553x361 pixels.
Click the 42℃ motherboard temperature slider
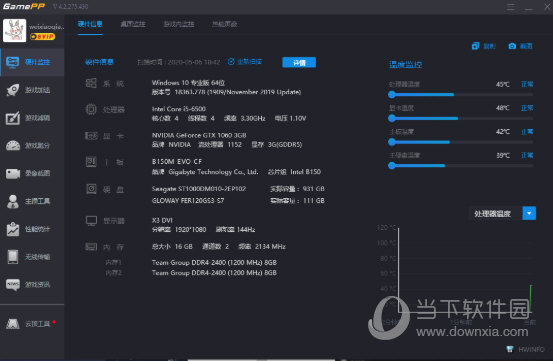point(461,142)
